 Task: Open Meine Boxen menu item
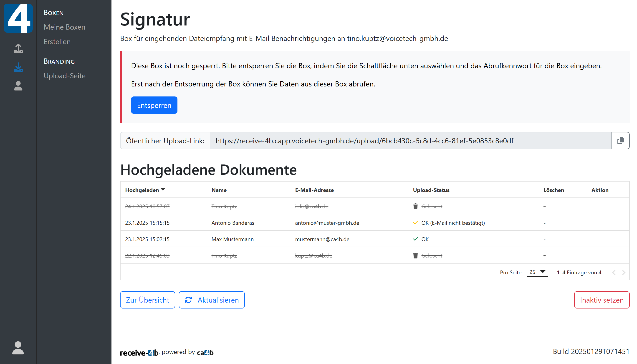click(x=65, y=27)
